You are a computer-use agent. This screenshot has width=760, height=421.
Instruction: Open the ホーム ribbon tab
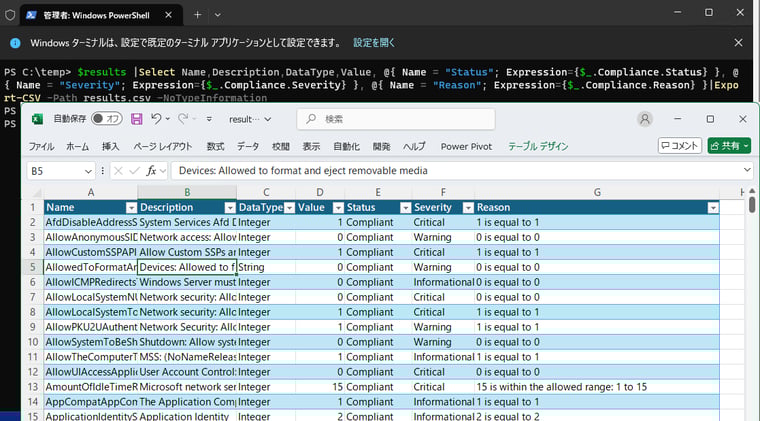pyautogui.click(x=78, y=146)
